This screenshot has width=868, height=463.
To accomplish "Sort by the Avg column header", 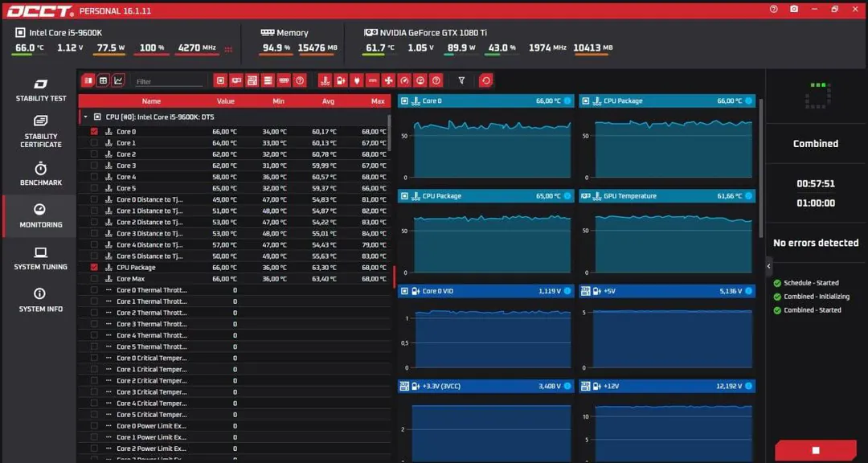I will (328, 101).
